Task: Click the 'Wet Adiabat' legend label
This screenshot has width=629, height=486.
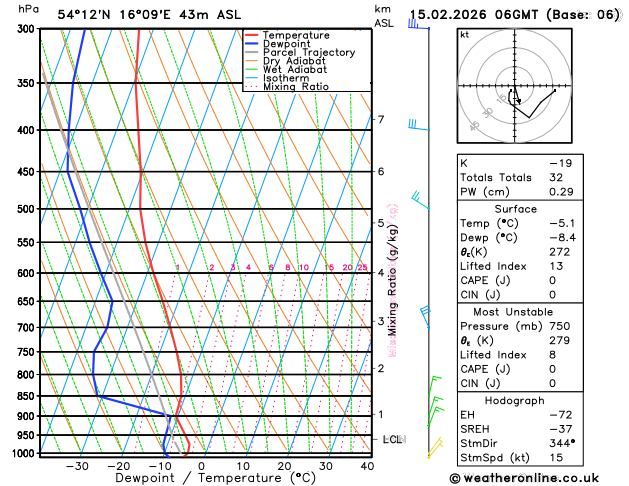Action: 295,69
